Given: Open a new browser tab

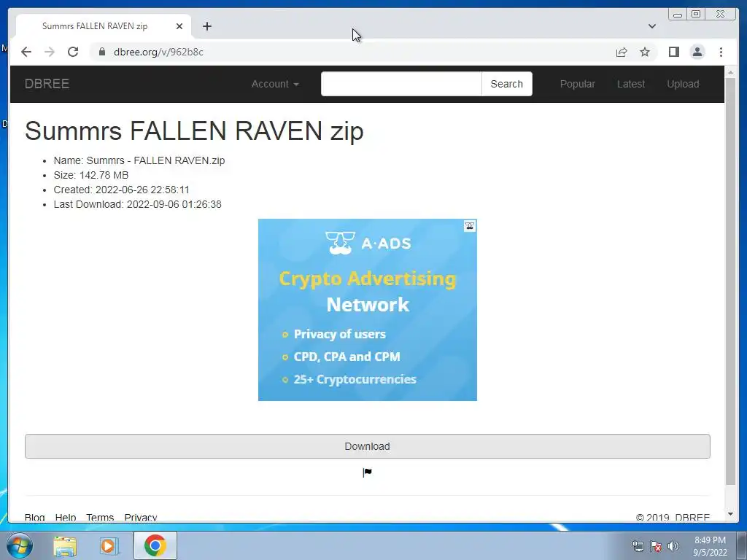Looking at the screenshot, I should (206, 26).
